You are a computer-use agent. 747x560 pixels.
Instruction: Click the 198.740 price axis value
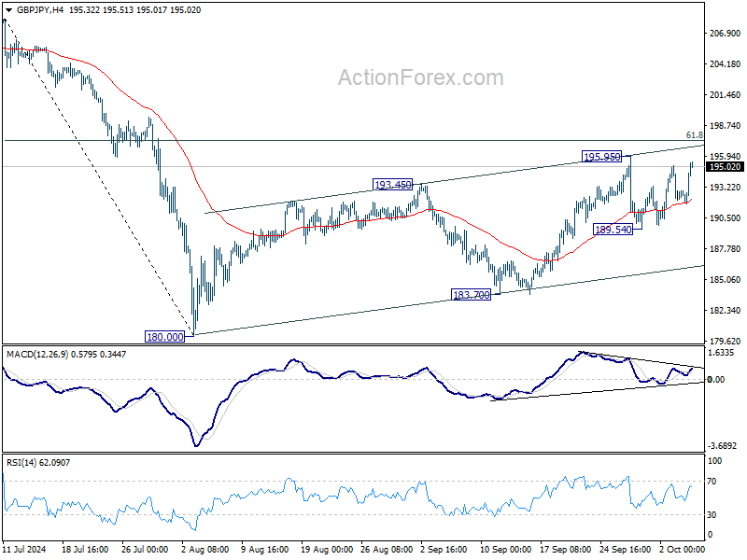click(726, 126)
